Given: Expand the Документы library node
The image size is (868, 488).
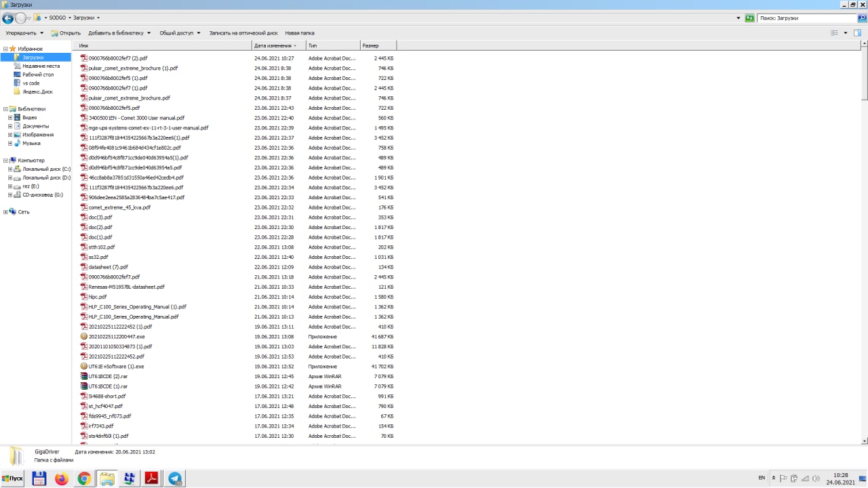Looking at the screenshot, I should pos(10,126).
